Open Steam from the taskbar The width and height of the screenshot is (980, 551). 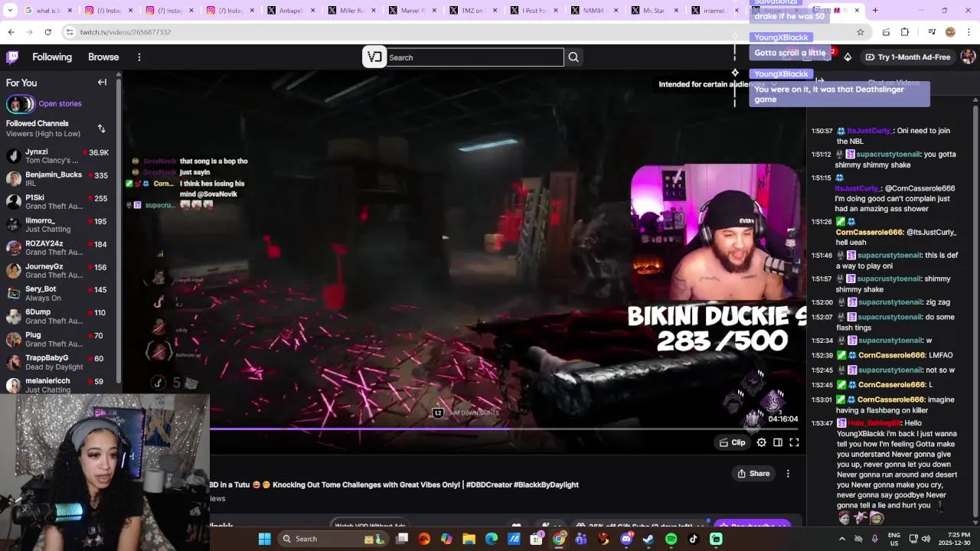[648, 539]
